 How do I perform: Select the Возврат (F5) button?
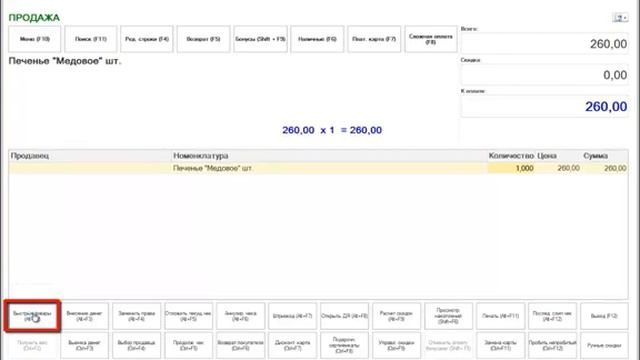pyautogui.click(x=203, y=39)
